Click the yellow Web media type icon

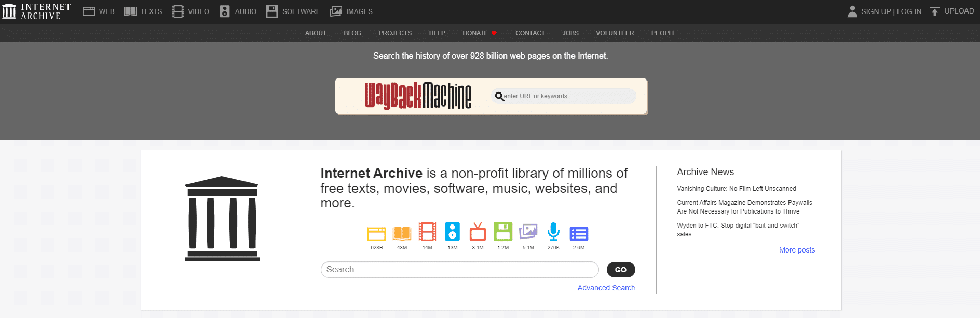click(x=376, y=233)
